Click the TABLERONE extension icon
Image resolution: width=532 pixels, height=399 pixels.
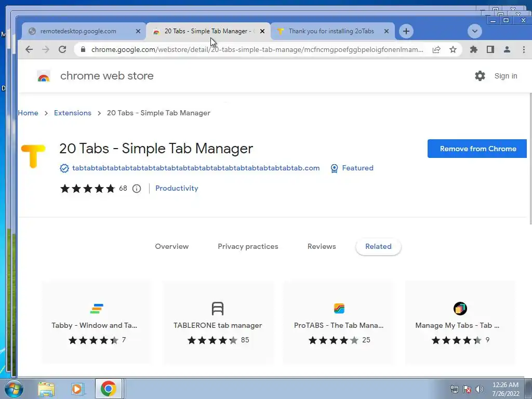coord(218,309)
